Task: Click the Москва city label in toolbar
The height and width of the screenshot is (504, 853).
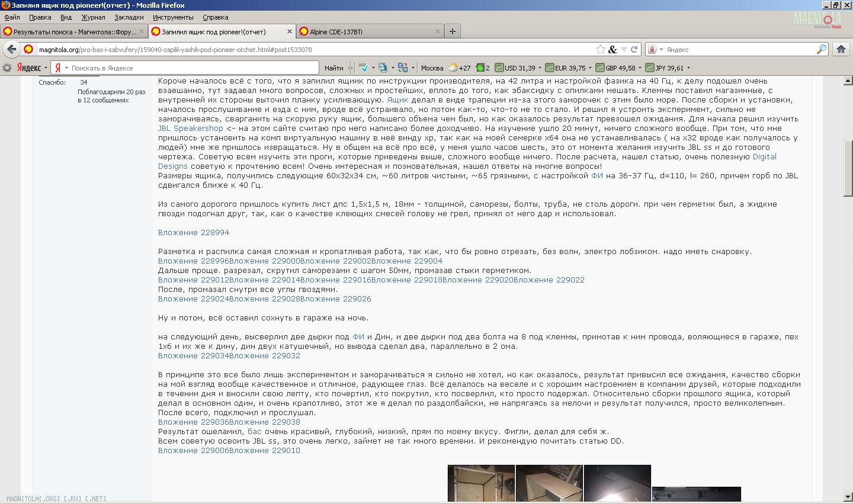Action: tap(432, 68)
